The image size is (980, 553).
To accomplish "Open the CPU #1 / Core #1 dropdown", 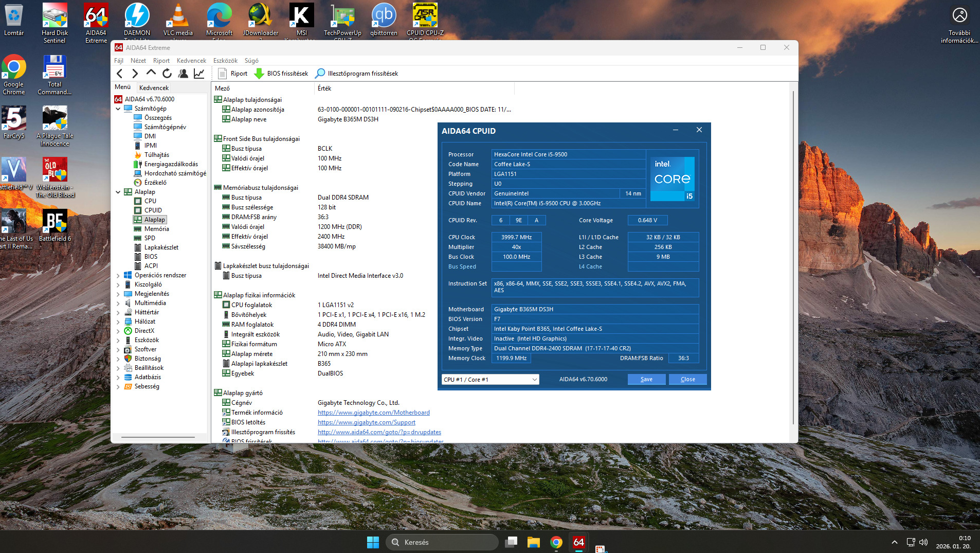I will [x=490, y=380].
